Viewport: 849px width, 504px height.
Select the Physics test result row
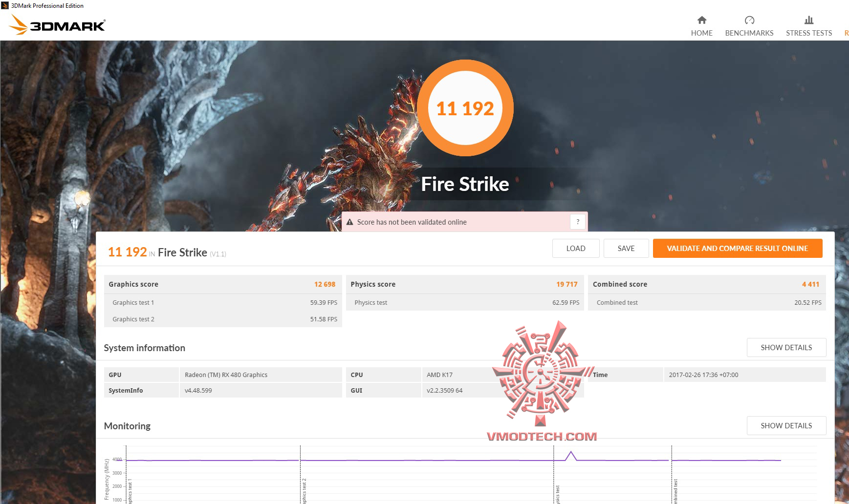[464, 302]
